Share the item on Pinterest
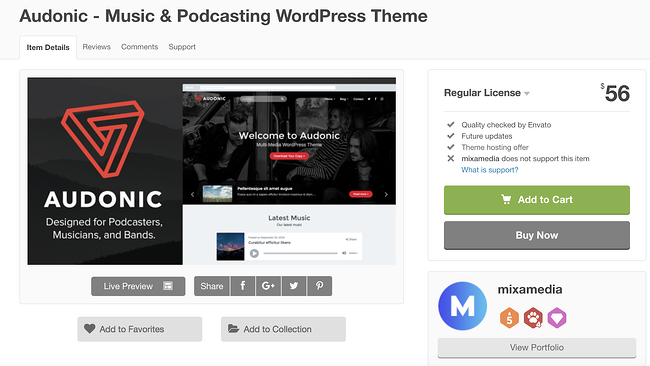This screenshot has height=366, width=650. coord(319,286)
